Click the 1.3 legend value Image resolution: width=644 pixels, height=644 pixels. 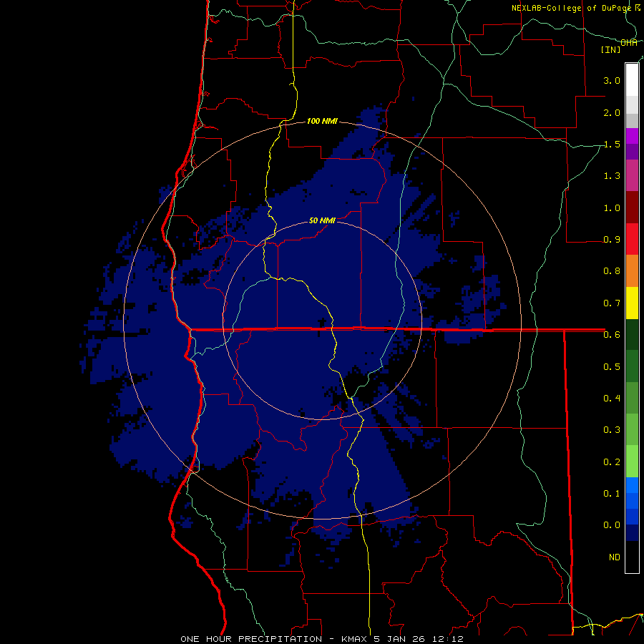[x=612, y=176]
